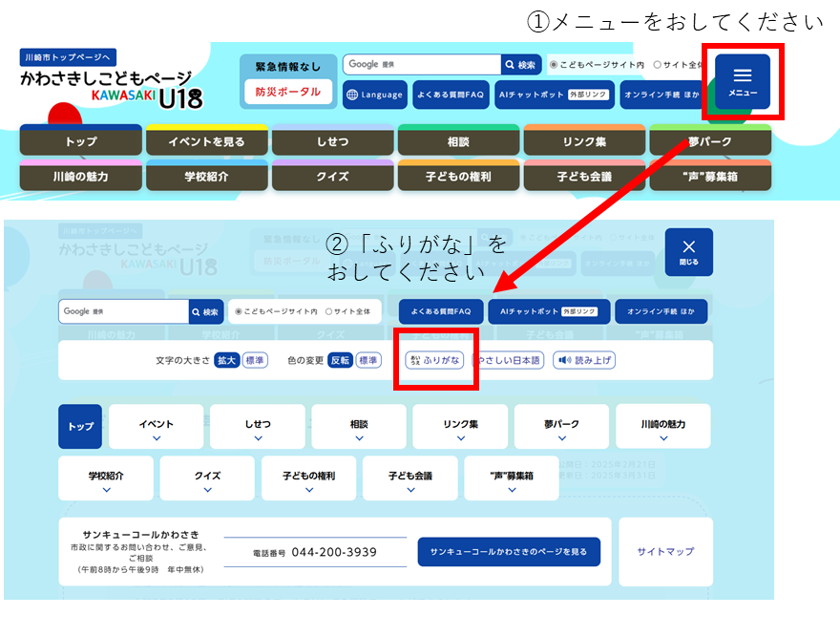Expand the 川崎の魅力 menu in panel
The image size is (840, 637).
[x=663, y=427]
